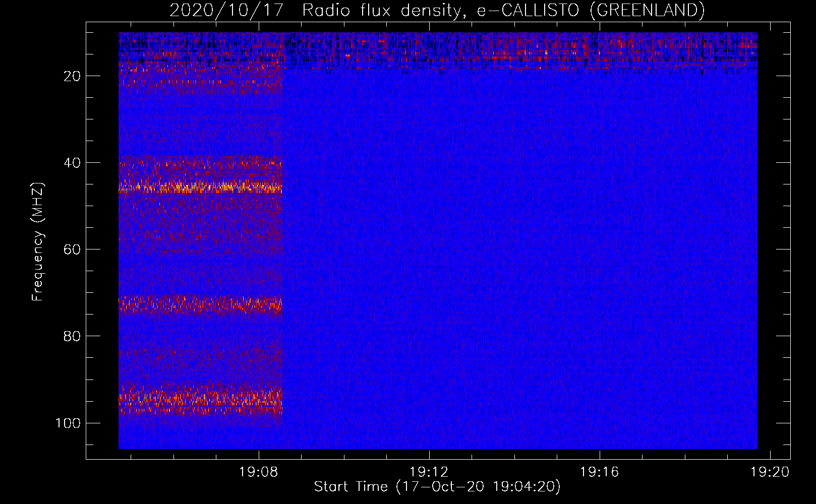The height and width of the screenshot is (504, 816).
Task: Click the 19:08 time tick label
Action: coord(259,472)
